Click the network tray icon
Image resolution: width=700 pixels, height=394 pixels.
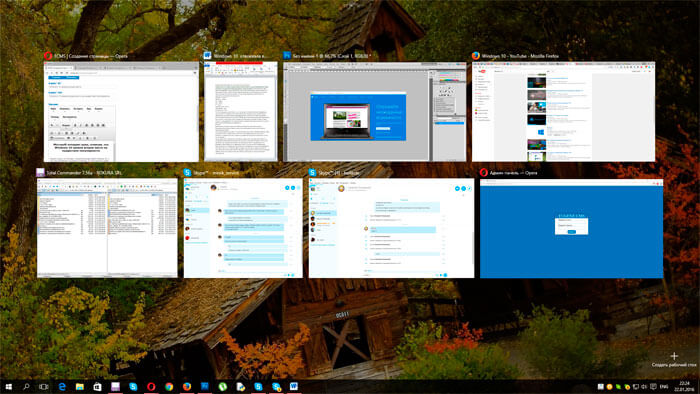[635, 386]
